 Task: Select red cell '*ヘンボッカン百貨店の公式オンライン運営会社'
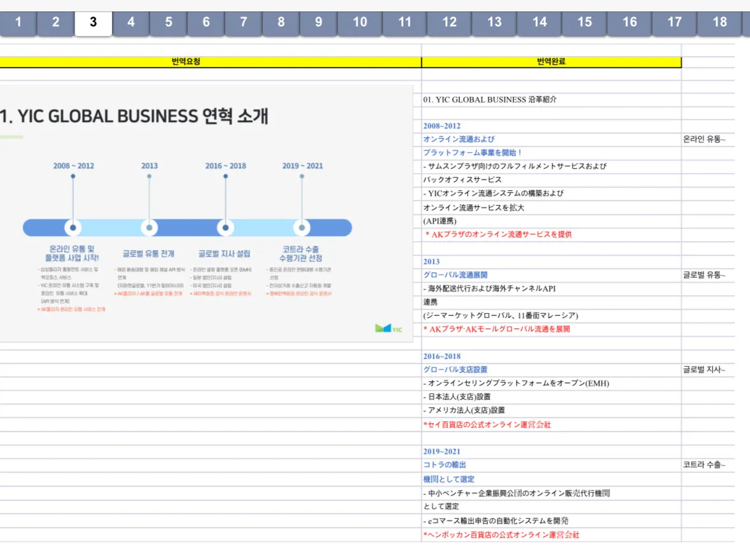click(552, 535)
